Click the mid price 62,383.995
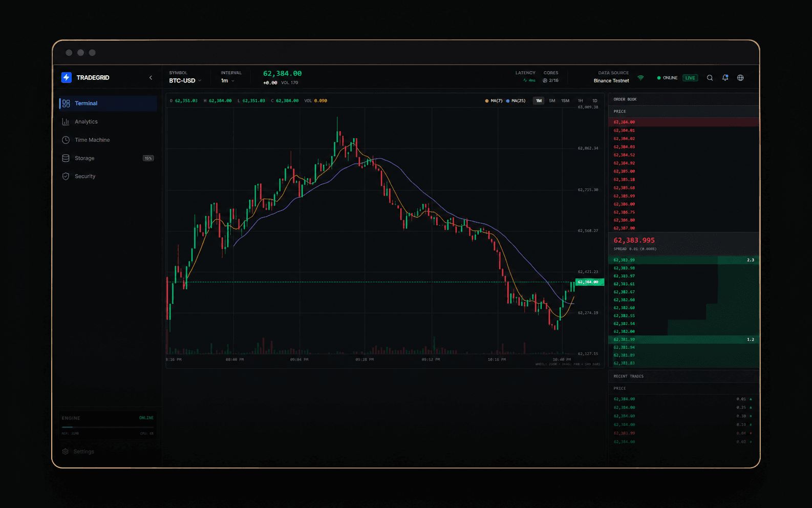 634,240
